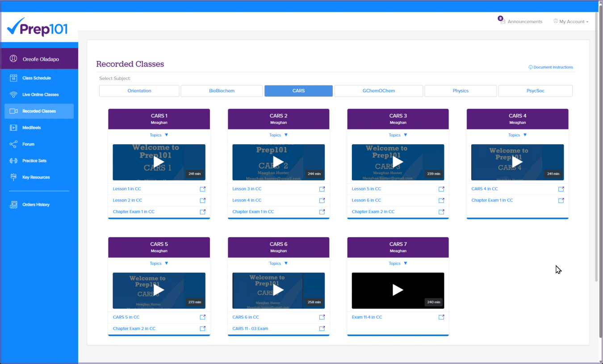Click the Prep101 logo
Image resolution: width=603 pixels, height=364 pixels.
[x=38, y=28]
